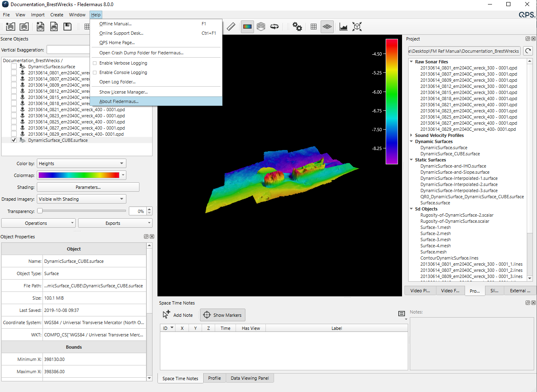Click the profile graph toolbar icon
The height and width of the screenshot is (392, 537).
[x=344, y=27]
